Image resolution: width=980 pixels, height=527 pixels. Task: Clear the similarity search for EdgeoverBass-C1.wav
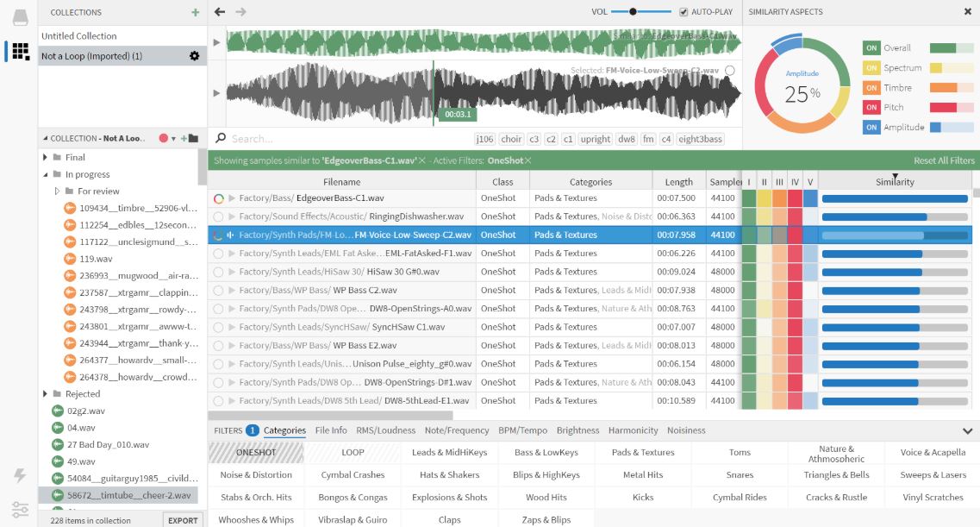[x=421, y=160]
